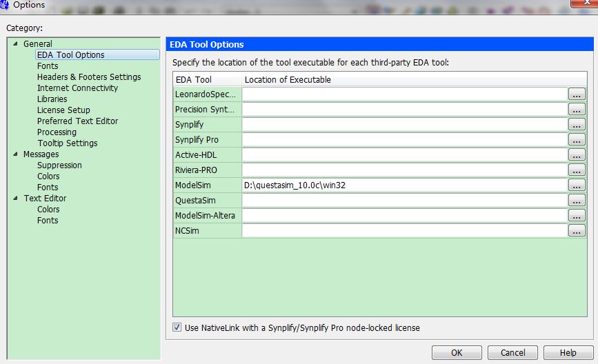Screen dimensions: 598x364
Task: Open Fonts under the General category
Action: (48, 66)
